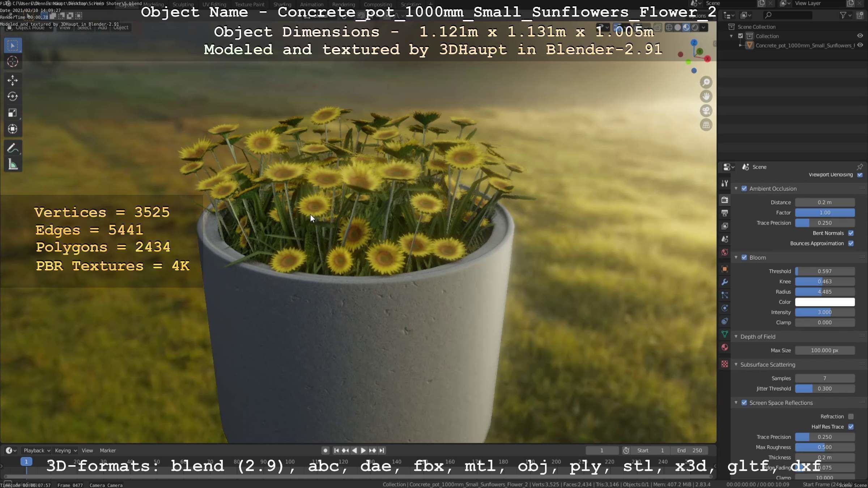Click the pan view hand icon
This screenshot has width=868, height=488.
(706, 97)
